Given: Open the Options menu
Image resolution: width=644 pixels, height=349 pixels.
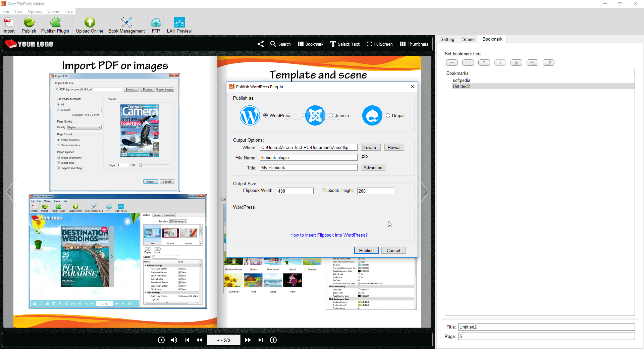Looking at the screenshot, I should point(35,11).
